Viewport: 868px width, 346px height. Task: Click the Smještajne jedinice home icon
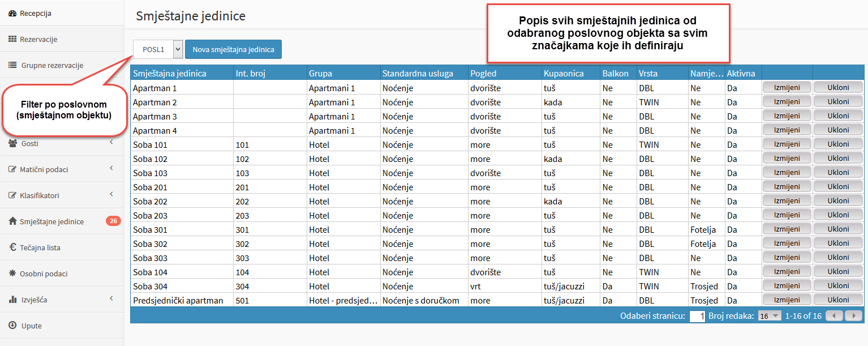[12, 221]
